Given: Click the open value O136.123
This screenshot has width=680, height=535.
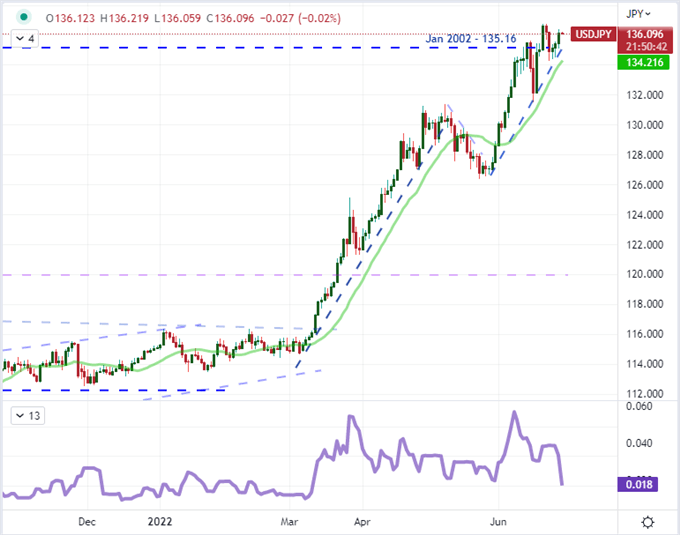Looking at the screenshot, I should 70,18.
